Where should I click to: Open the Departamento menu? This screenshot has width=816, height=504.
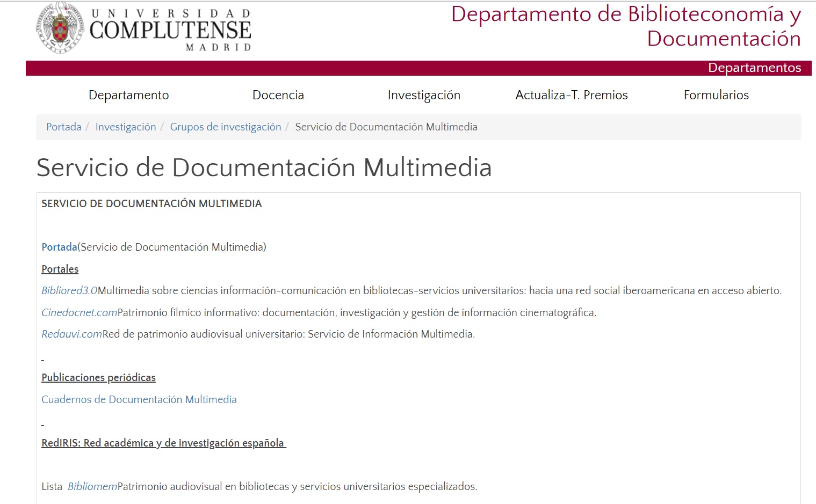128,95
